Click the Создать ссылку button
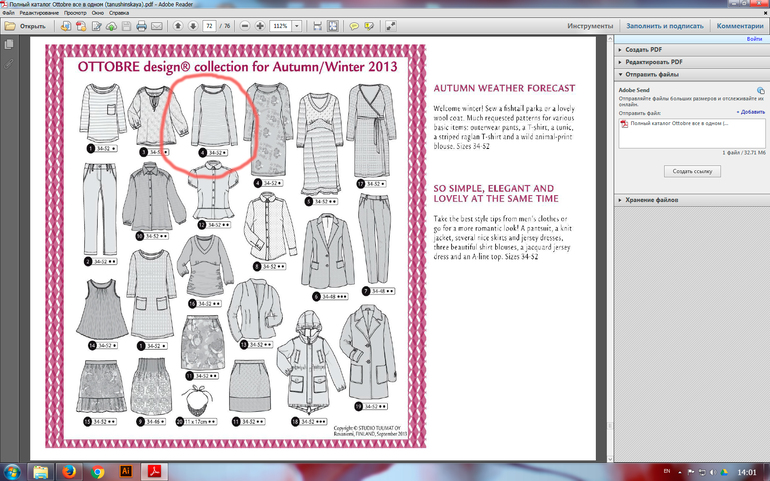770x481 pixels. click(x=691, y=172)
